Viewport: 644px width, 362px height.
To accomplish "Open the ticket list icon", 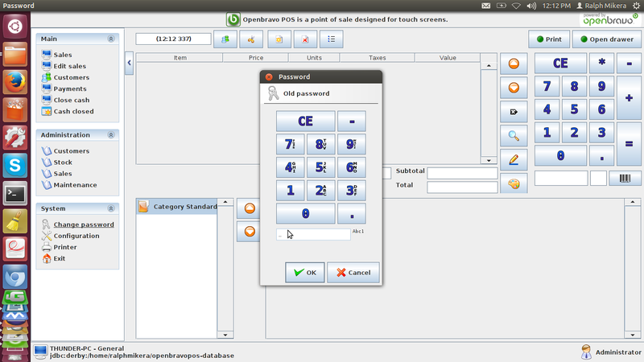I will pyautogui.click(x=332, y=39).
